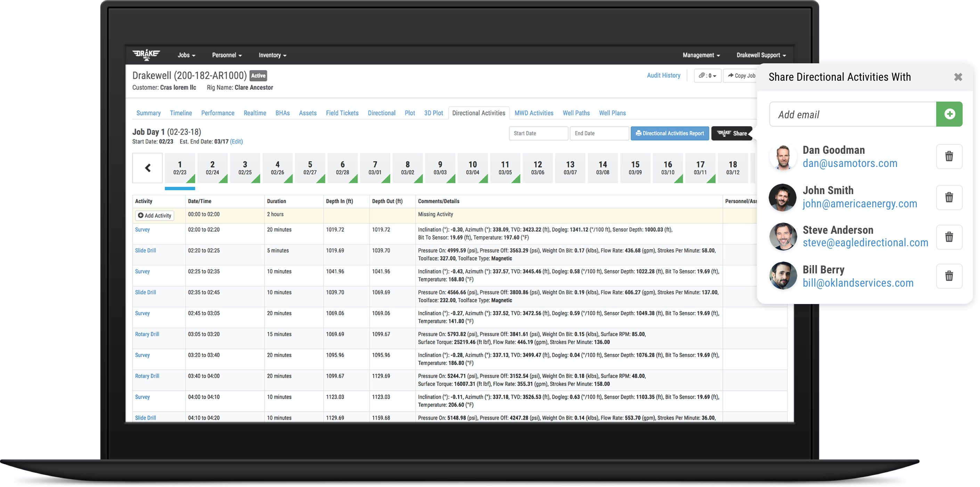The image size is (980, 487).
Task: Switch to the MWD Activities tab
Action: coord(534,113)
